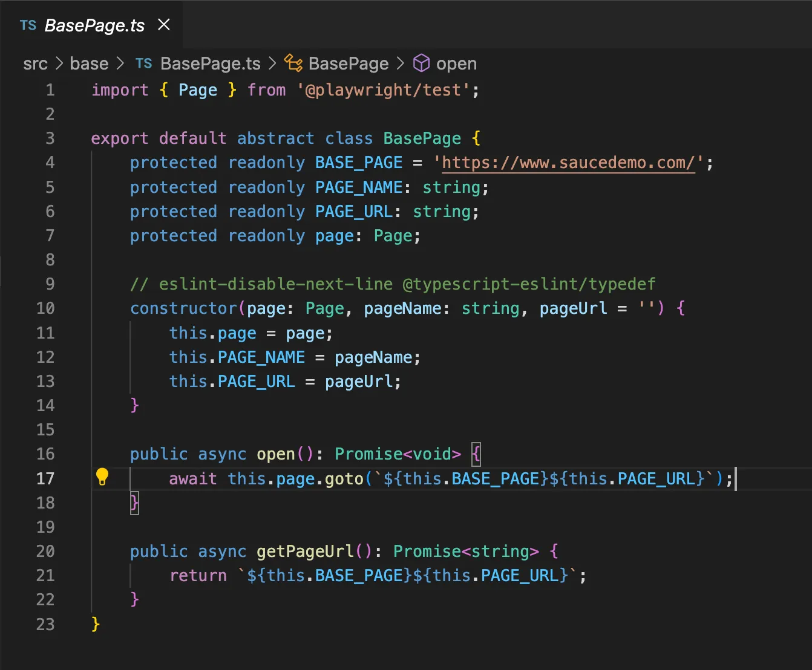The image size is (812, 670).
Task: Close the BasePage.ts tab
Action: click(164, 25)
